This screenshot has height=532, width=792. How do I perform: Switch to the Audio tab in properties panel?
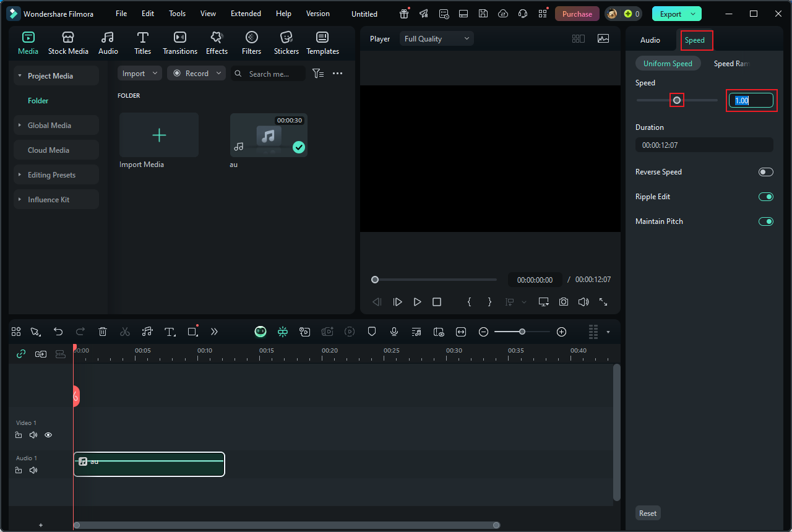650,40
